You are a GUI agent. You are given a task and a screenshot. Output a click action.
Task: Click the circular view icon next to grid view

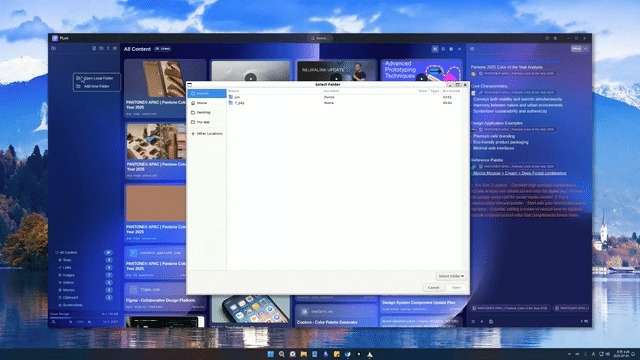coord(443,49)
